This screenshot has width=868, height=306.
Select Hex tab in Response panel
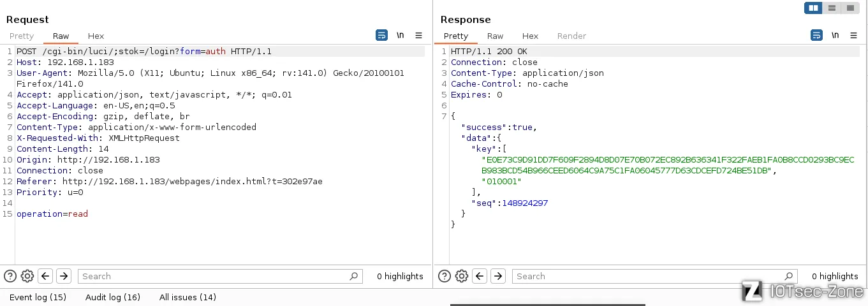[530, 36]
